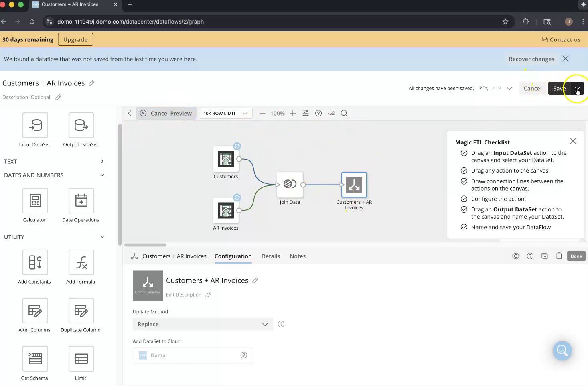The image size is (588, 386).
Task: Open the Save options dropdown arrow
Action: 578,88
